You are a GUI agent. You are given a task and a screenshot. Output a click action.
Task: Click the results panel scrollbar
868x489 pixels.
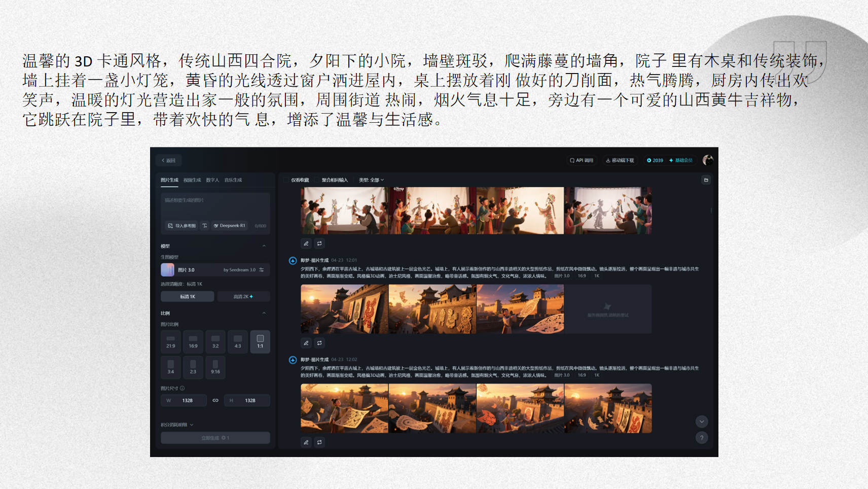(x=711, y=210)
